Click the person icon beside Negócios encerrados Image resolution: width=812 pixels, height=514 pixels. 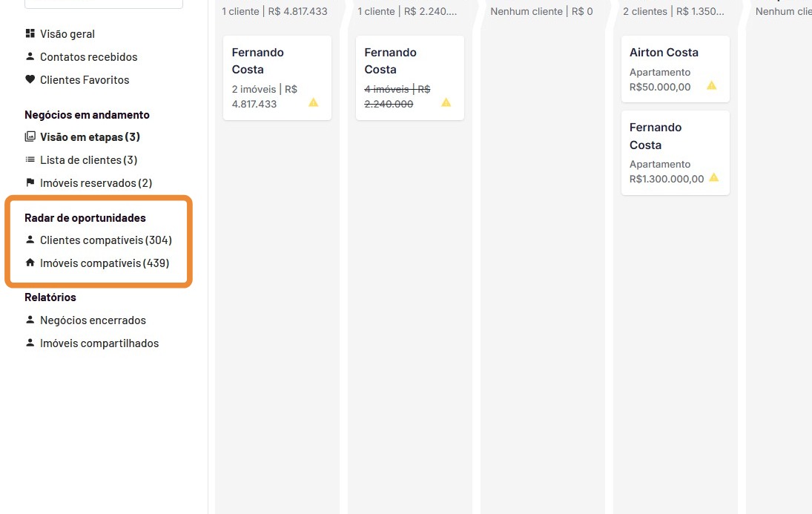click(x=30, y=320)
